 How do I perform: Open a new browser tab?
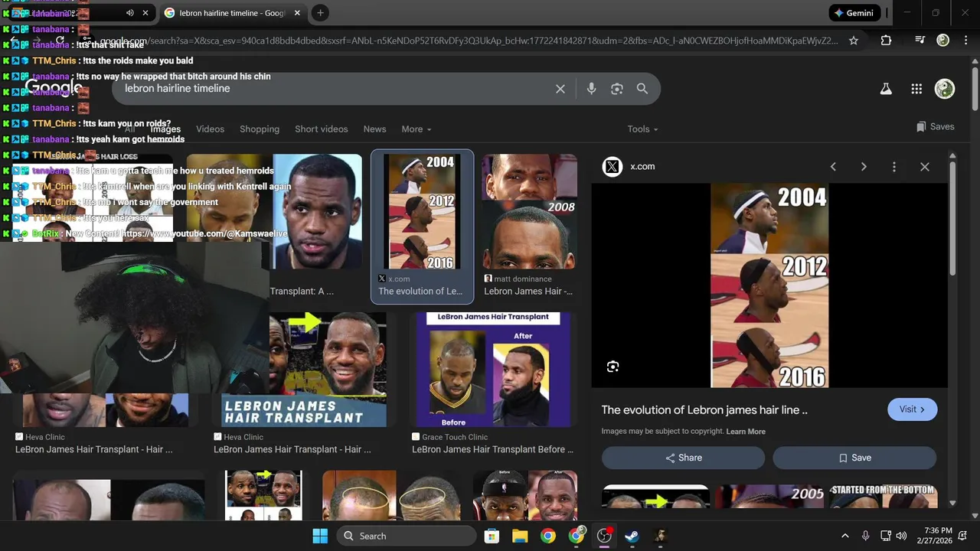(x=320, y=13)
